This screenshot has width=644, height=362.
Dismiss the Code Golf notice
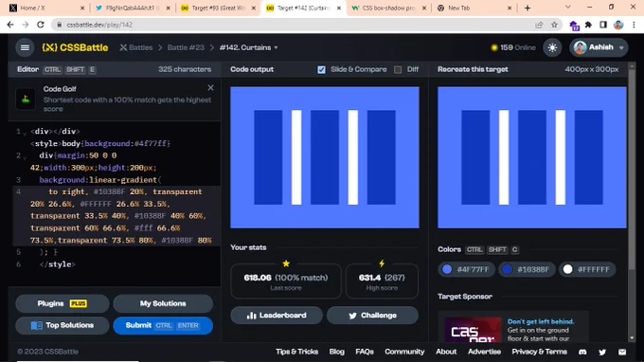(x=210, y=87)
